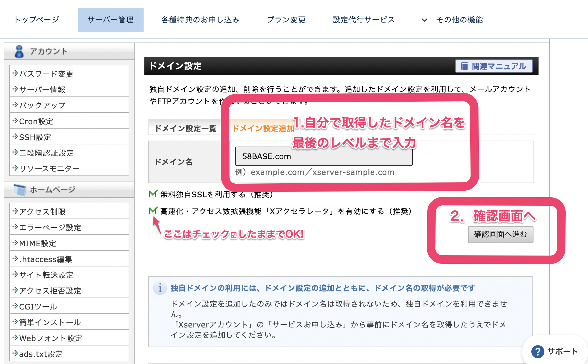Click the blue info icon in notice
This screenshot has width=588, height=364.
160,288
